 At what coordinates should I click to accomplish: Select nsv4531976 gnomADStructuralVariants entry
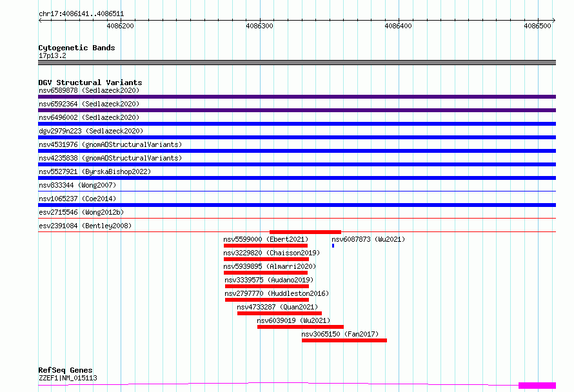point(110,144)
